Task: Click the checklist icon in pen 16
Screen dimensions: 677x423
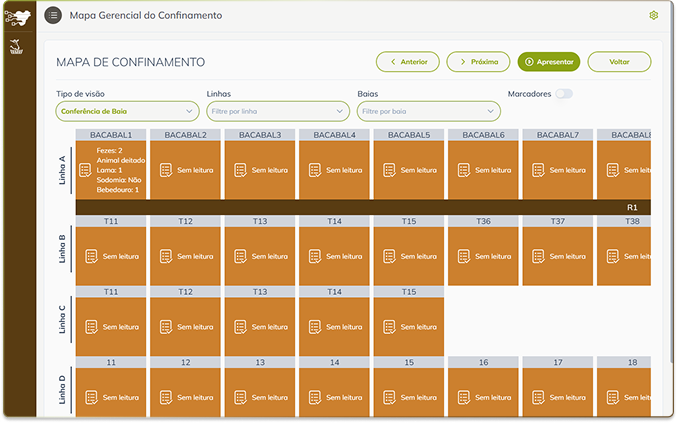Action: 464,398
